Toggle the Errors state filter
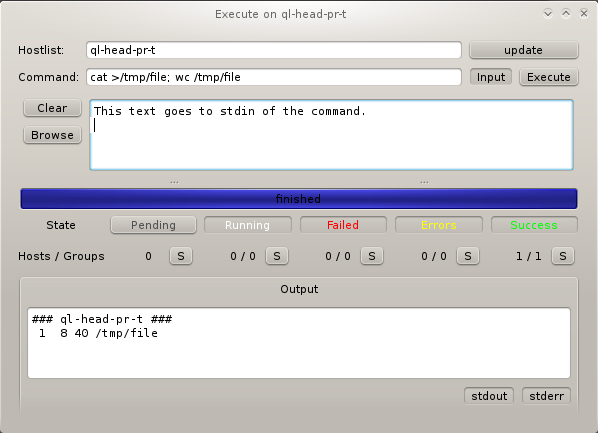Image resolution: width=598 pixels, height=433 pixels. point(439,225)
